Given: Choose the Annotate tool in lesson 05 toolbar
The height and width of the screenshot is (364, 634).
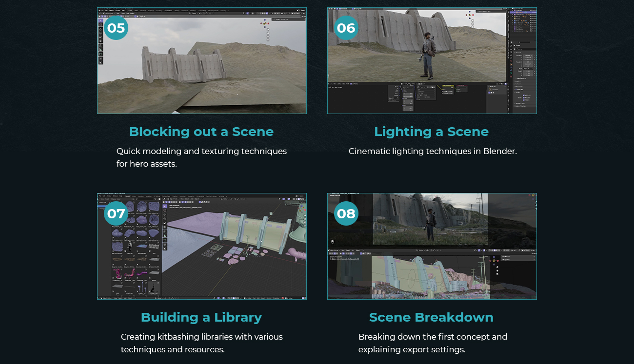Looking at the screenshot, I should click(x=101, y=45).
